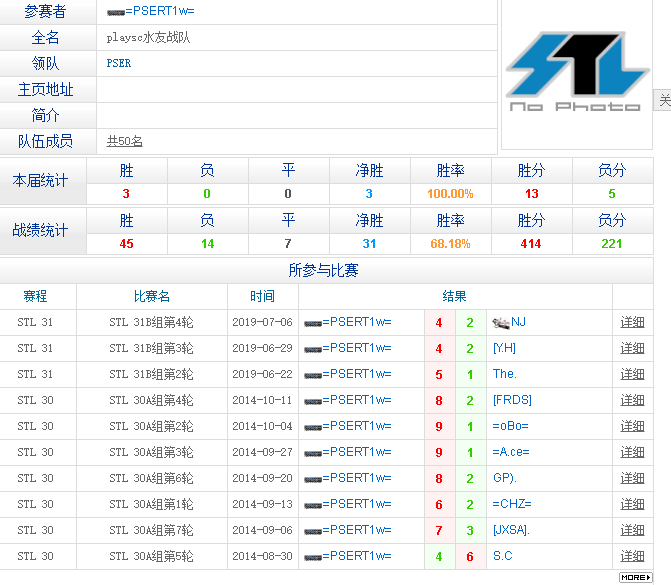Open the =CHZ= team link
Viewport: 671px width, 585px height.
tap(512, 504)
